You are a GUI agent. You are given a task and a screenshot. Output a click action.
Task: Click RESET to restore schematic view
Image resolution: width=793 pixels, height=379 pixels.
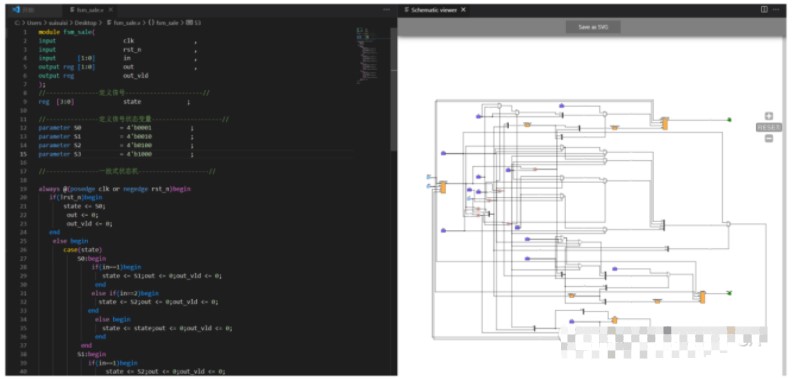pos(769,128)
